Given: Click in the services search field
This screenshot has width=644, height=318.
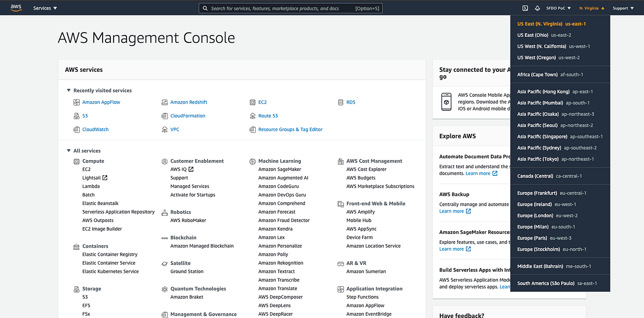Looking at the screenshot, I should pos(290,8).
